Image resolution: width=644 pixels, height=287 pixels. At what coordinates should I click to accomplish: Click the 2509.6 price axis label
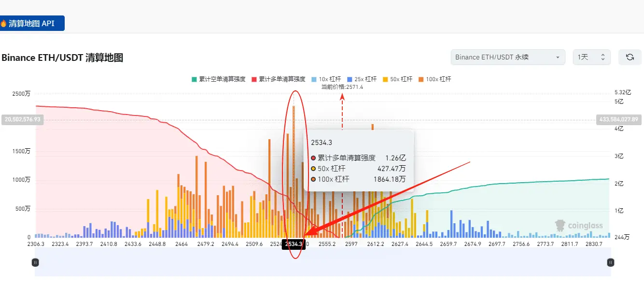254,244
